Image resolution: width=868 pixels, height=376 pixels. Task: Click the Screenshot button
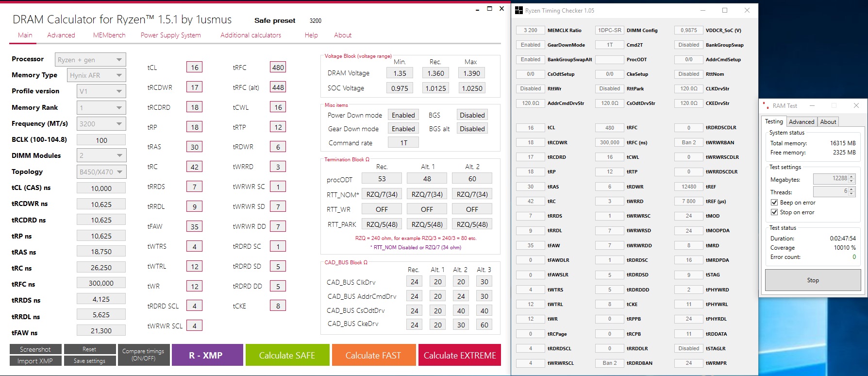(35, 349)
